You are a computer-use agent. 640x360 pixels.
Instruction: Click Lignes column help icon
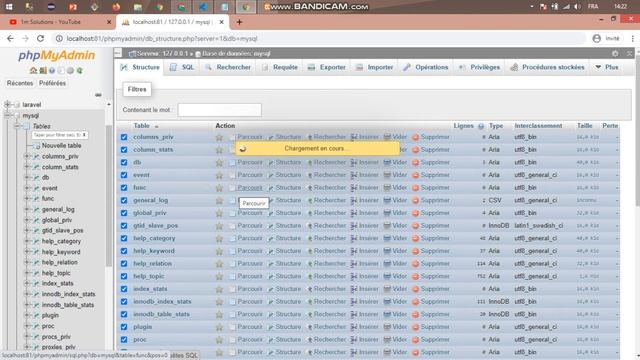coord(481,126)
